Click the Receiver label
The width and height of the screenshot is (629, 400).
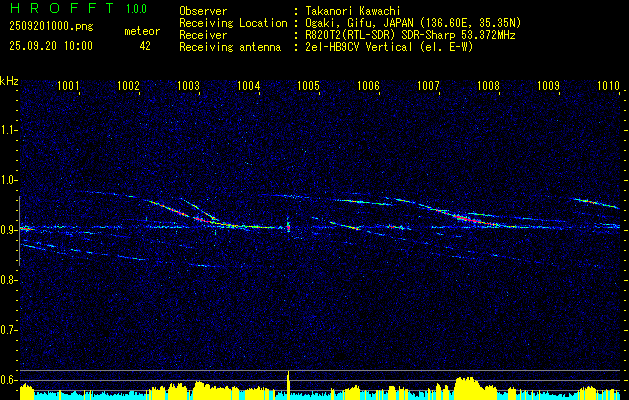[203, 35]
